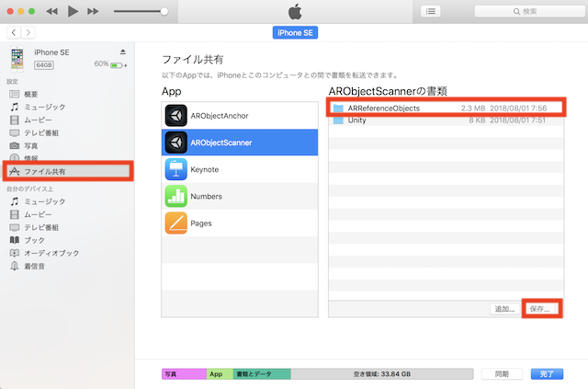Click the 保存... save button
This screenshot has height=389, width=588.
point(540,309)
